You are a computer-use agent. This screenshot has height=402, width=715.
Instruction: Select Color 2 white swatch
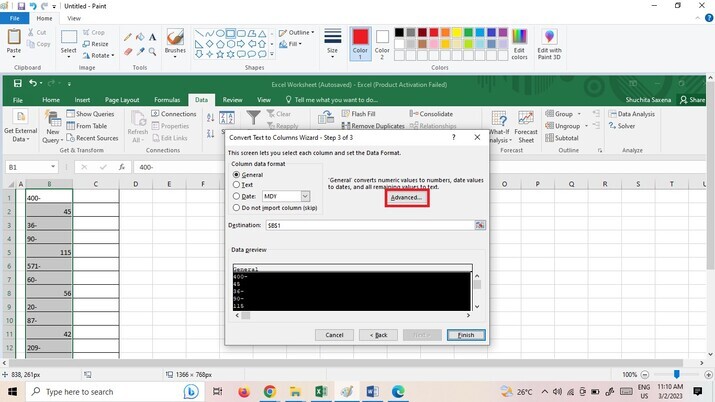click(x=382, y=44)
